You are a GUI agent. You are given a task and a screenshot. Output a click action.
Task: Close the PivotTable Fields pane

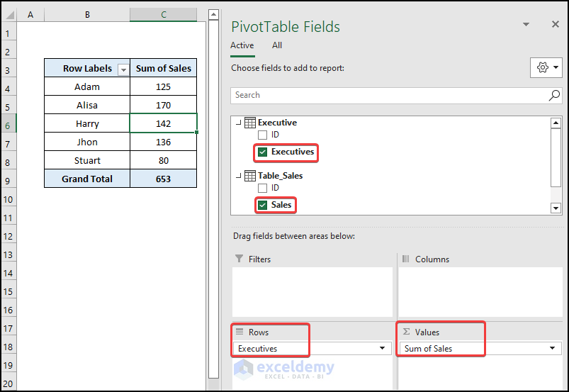(x=556, y=24)
